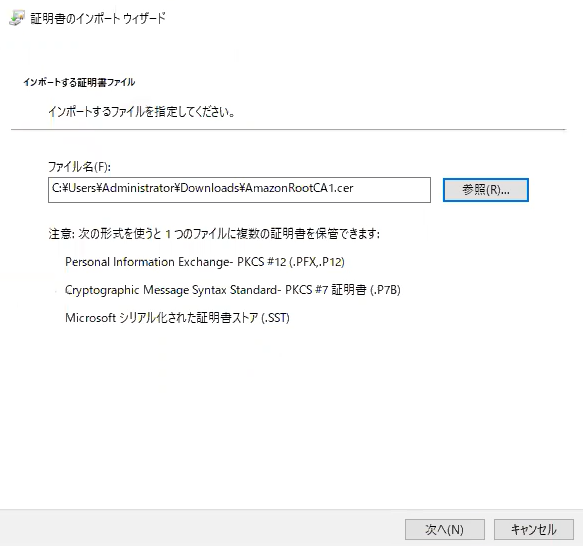The image size is (583, 546).
Task: Select the ファイル名(F): label
Action: point(80,167)
